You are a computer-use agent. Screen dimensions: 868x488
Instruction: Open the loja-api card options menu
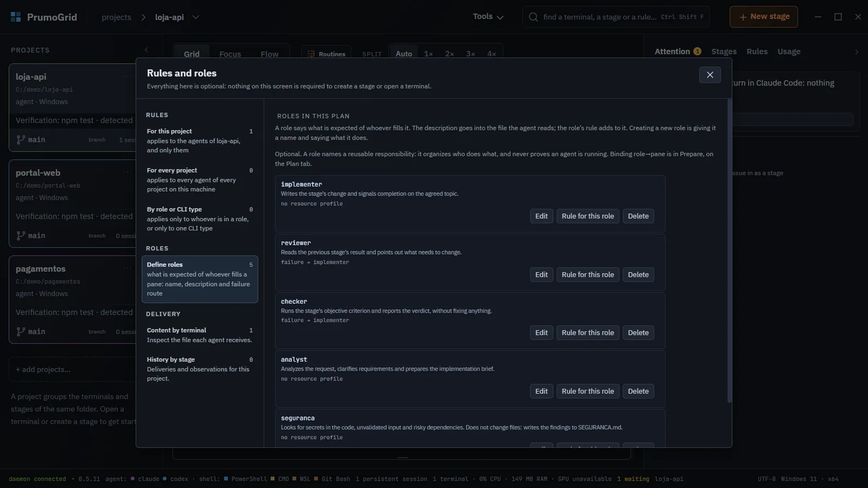(127, 76)
